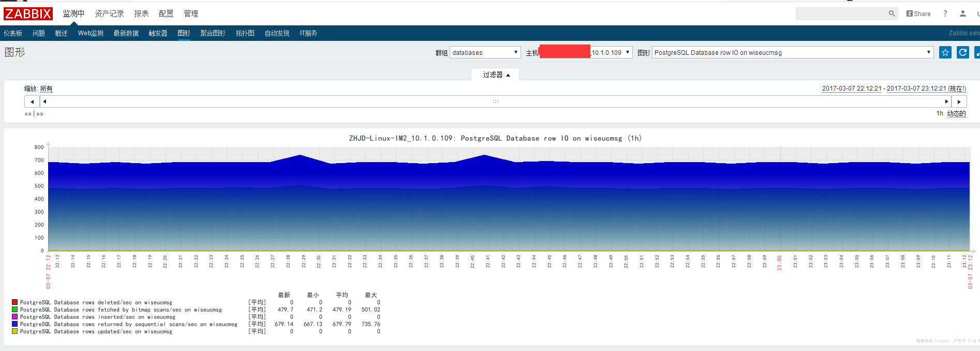Click the 动态的 toggle link

click(x=956, y=114)
